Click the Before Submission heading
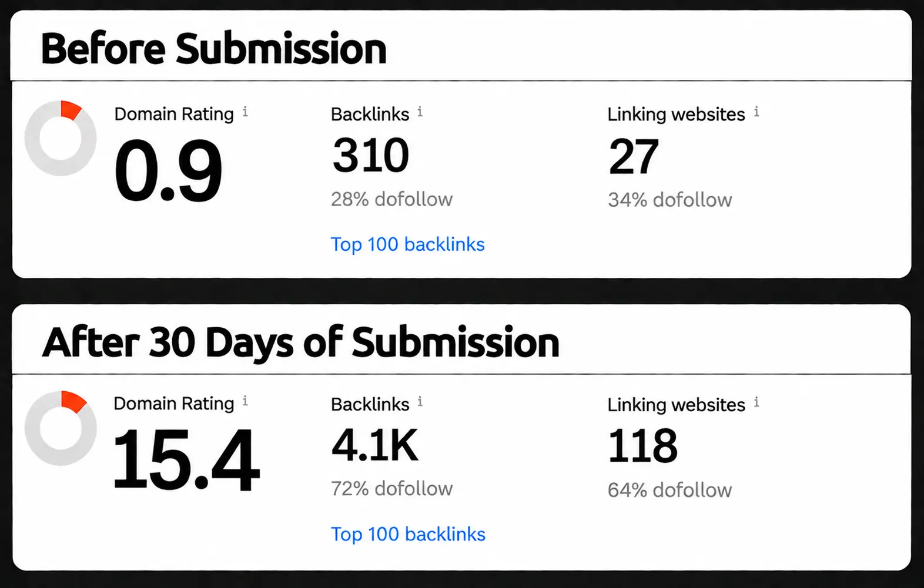Image resolution: width=924 pixels, height=588 pixels. tap(214, 48)
